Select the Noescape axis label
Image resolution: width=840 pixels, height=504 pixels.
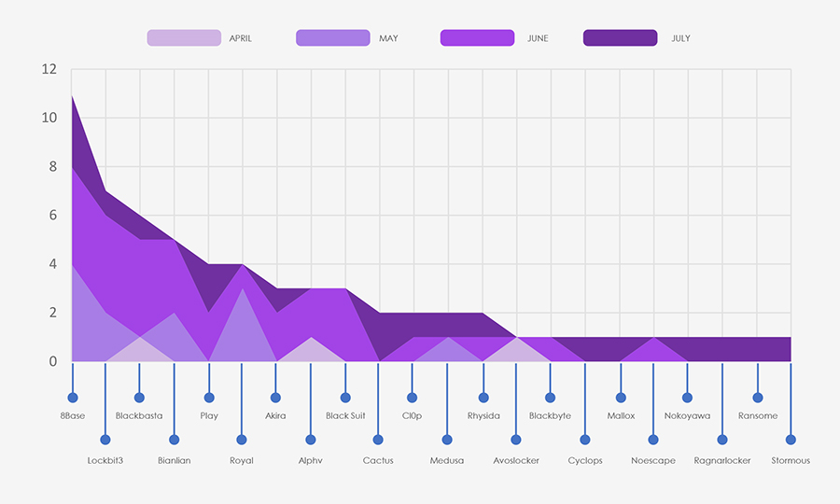653,461
